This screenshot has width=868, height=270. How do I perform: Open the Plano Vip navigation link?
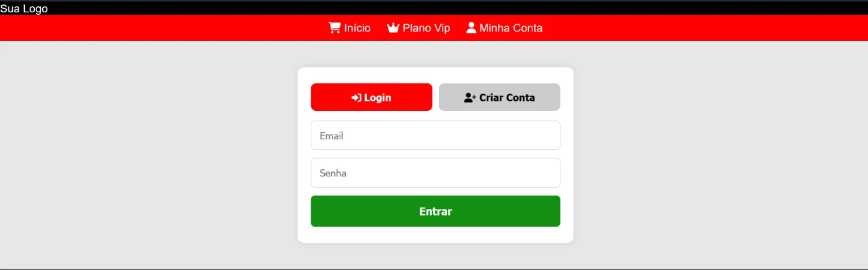[x=418, y=28]
